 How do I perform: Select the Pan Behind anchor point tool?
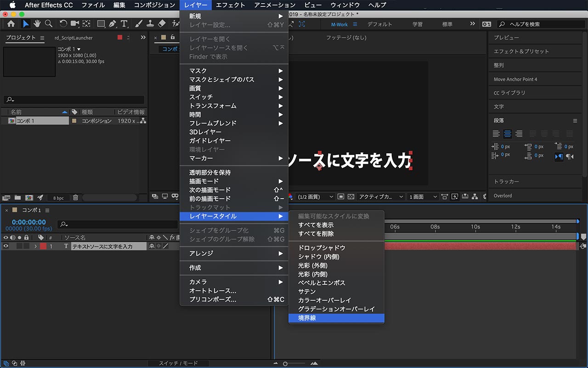(86, 24)
